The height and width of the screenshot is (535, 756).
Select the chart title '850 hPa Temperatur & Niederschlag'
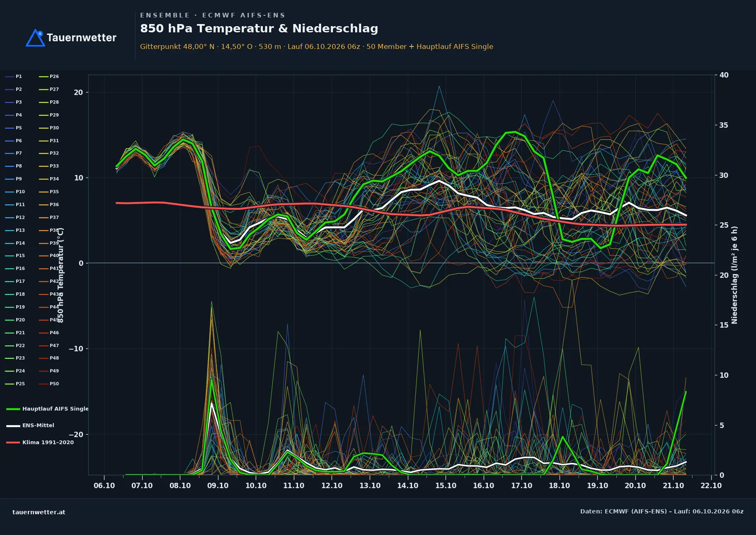[x=259, y=29]
